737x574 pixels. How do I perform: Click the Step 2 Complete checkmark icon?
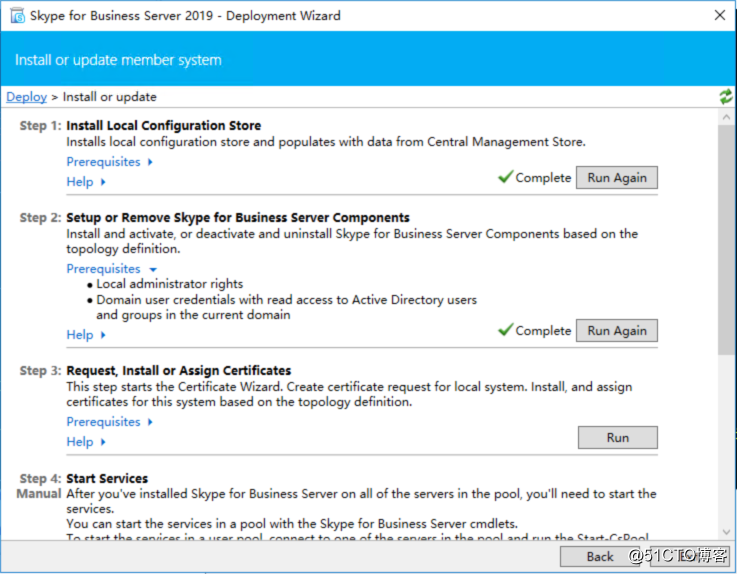click(506, 330)
